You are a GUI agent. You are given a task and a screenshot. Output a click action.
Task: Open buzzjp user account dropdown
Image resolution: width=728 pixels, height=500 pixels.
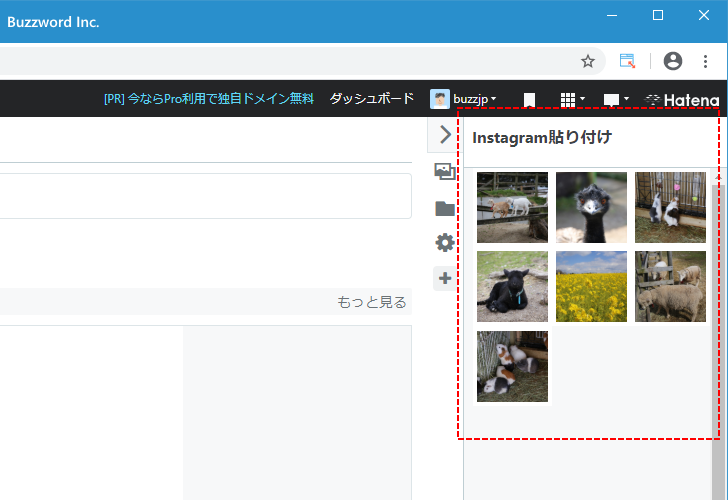point(475,99)
